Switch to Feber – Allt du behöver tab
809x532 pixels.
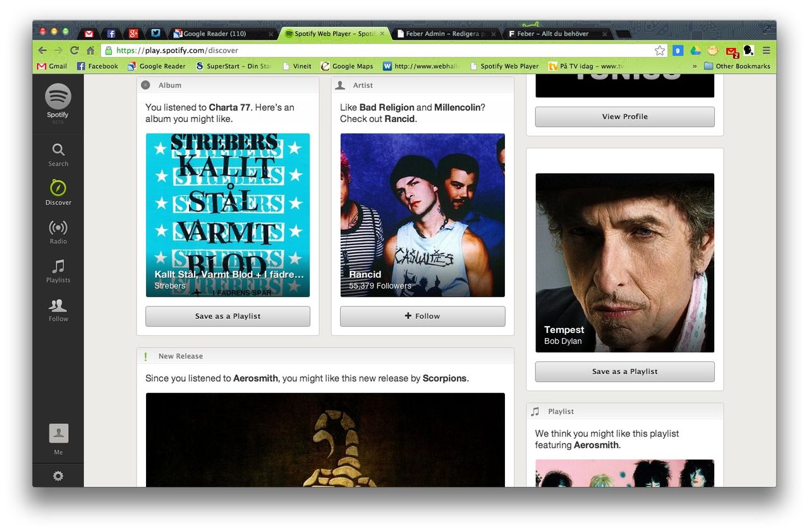(557, 33)
